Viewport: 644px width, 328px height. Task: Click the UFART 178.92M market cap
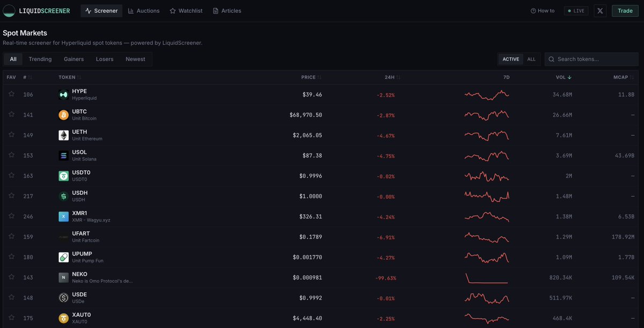623,237
